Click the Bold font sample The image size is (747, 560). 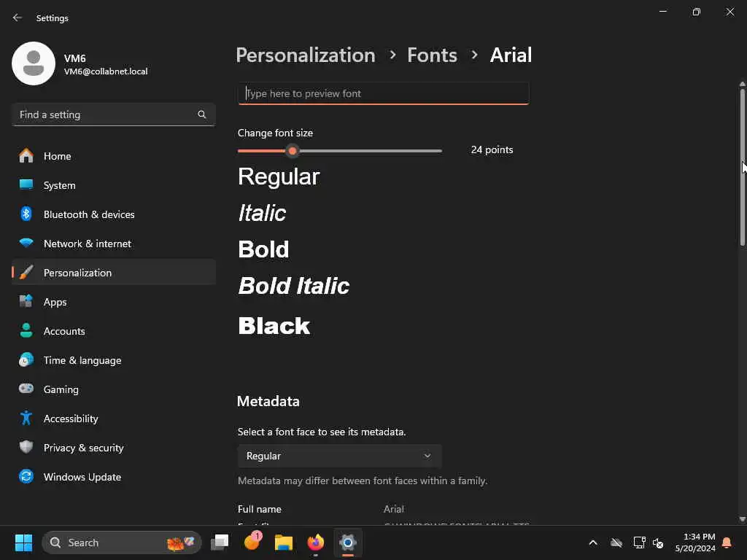point(263,249)
